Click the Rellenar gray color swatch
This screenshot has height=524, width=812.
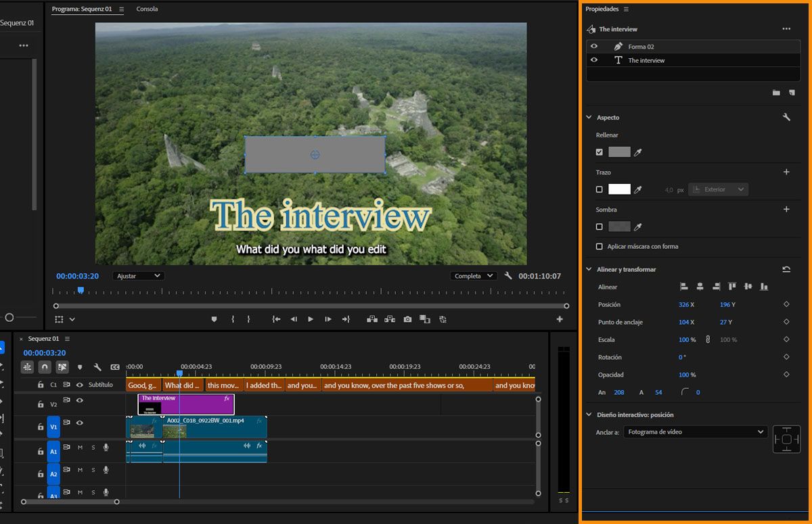coord(619,152)
